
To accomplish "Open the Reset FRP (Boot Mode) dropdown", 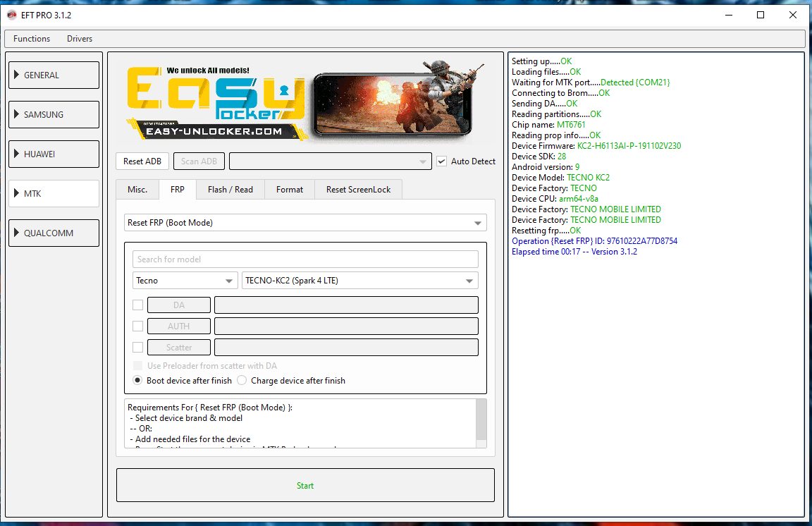I will (305, 223).
